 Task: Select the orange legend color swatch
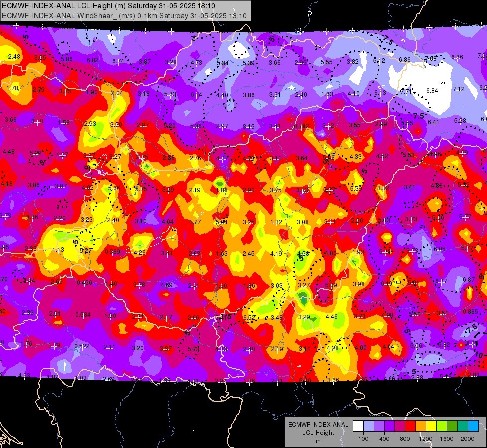coord(421,426)
